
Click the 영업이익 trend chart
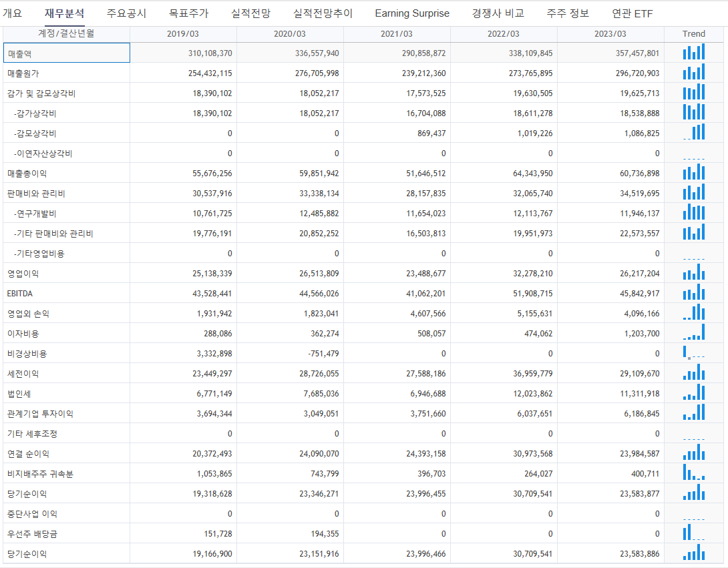coord(694,272)
